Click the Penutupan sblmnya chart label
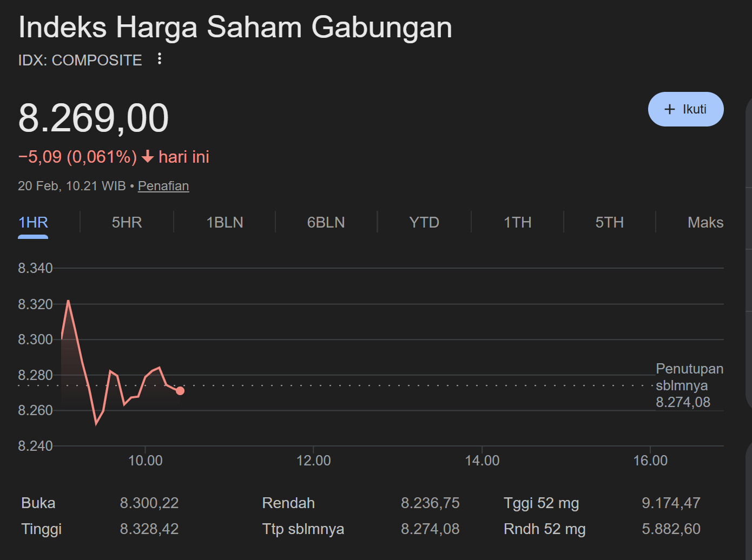The height and width of the screenshot is (560, 752). (689, 385)
